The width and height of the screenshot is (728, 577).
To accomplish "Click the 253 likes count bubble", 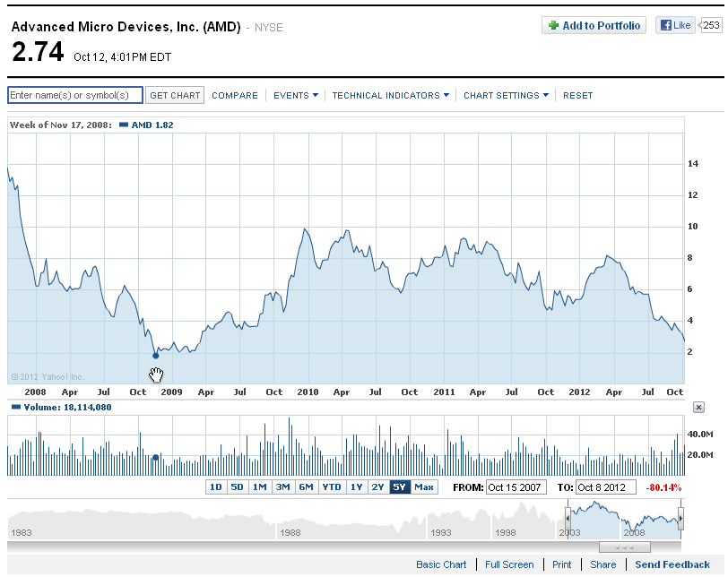I will tap(711, 25).
